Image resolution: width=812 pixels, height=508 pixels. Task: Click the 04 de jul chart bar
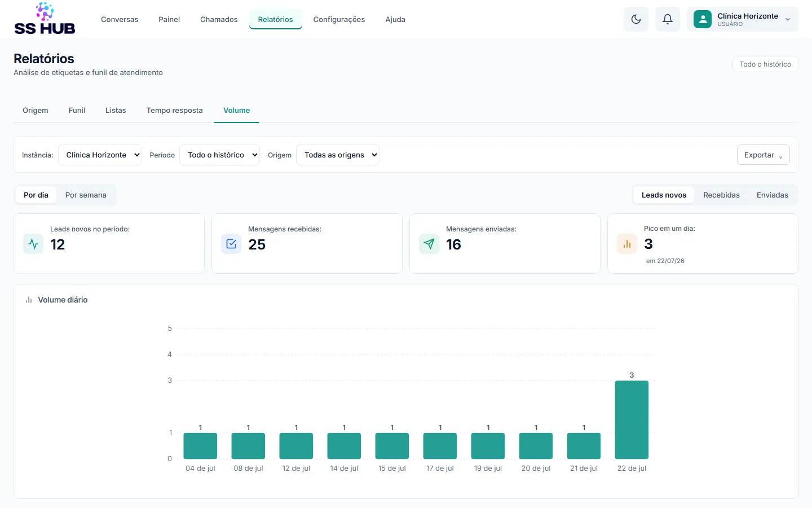(200, 446)
